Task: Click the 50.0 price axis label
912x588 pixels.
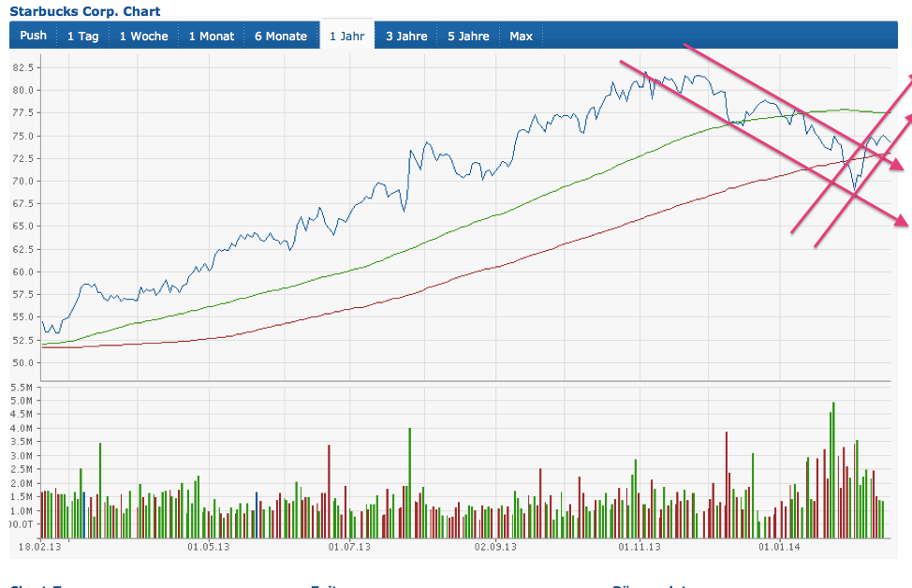Action: [x=24, y=362]
